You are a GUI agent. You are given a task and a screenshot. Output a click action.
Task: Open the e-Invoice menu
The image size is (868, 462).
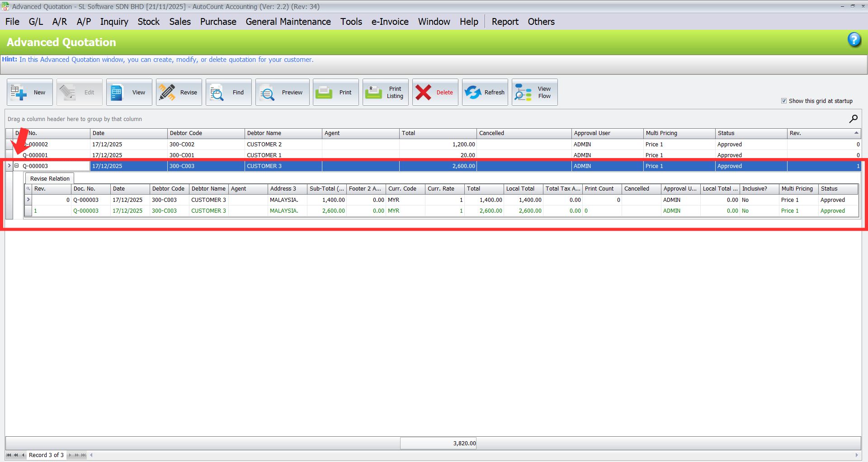390,21
